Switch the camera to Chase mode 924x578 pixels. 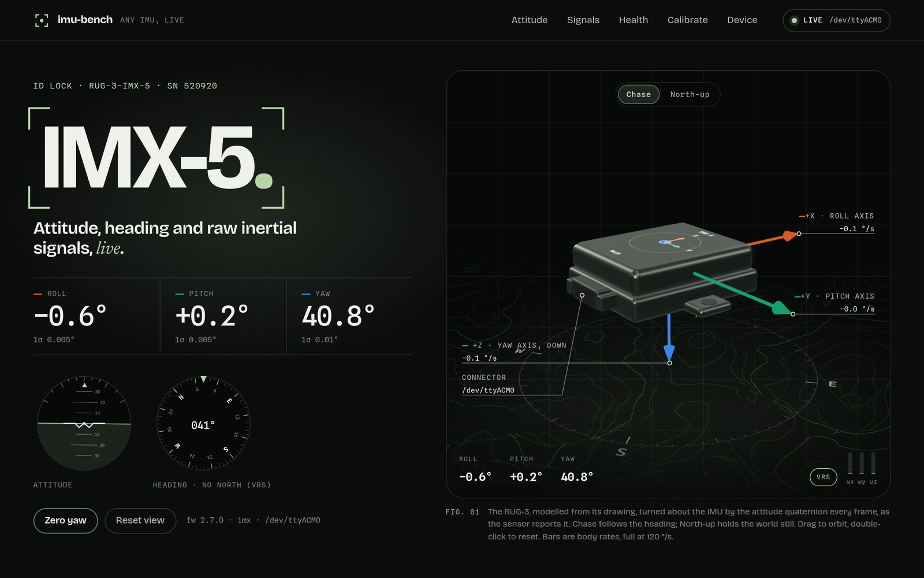[x=639, y=94]
